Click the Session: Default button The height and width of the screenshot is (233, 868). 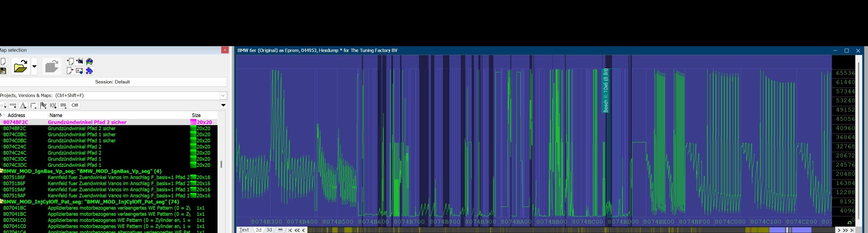[113, 82]
